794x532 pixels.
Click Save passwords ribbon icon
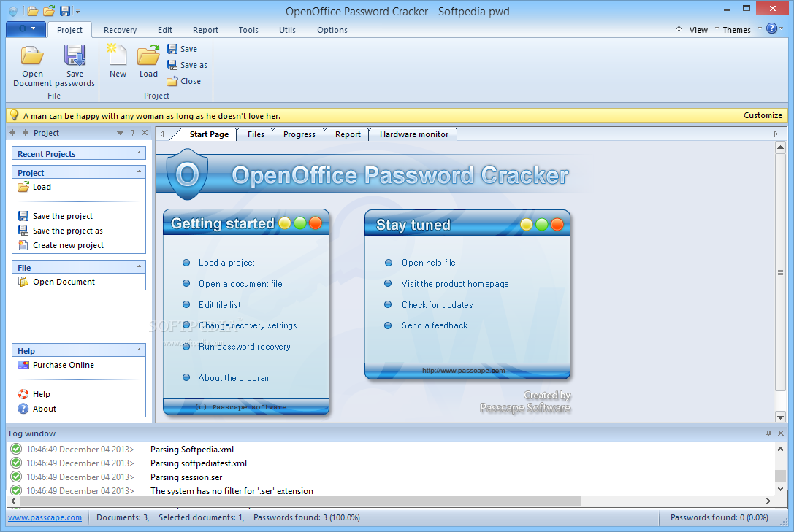(x=75, y=66)
